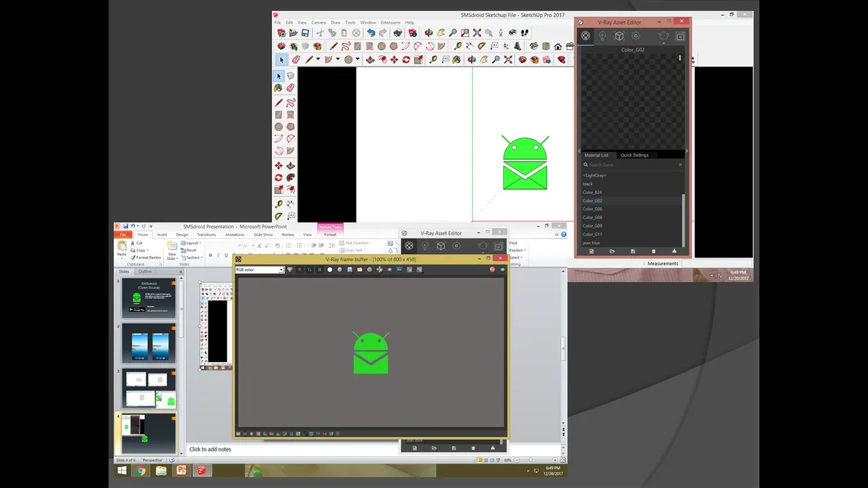
Task: Click the New Slide button in PowerPoint
Action: tap(172, 250)
